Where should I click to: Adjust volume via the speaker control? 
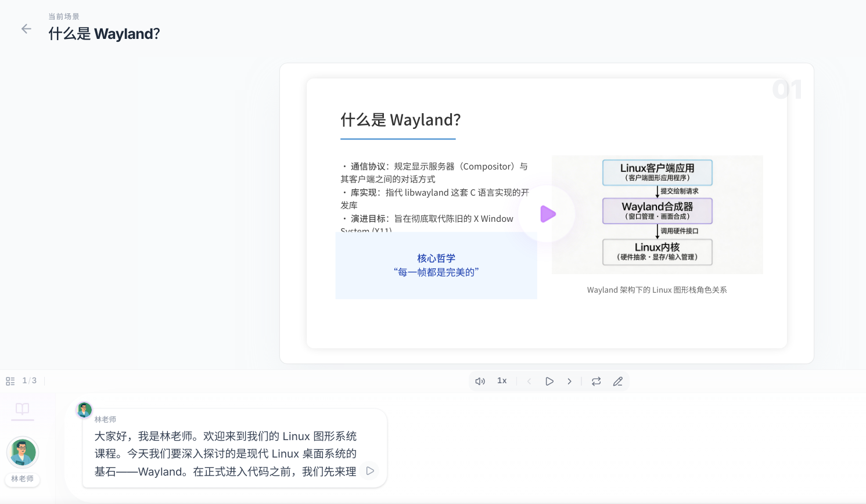(x=480, y=381)
